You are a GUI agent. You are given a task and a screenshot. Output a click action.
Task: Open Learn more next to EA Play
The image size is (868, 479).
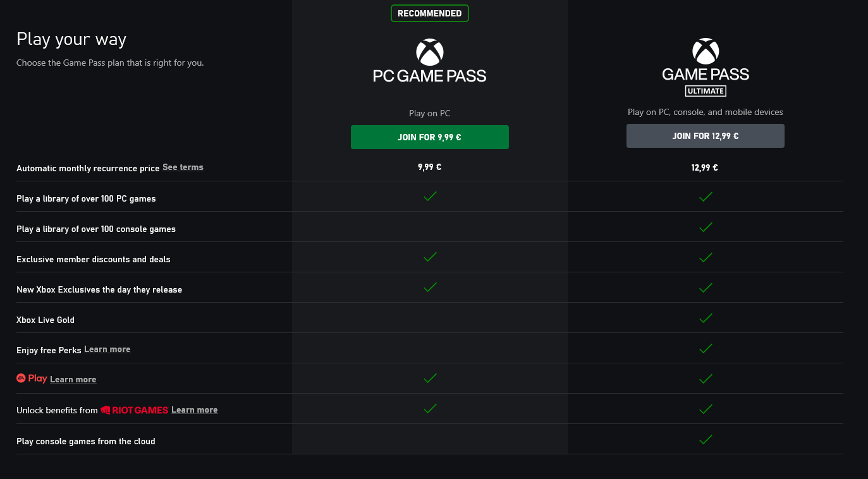(73, 380)
